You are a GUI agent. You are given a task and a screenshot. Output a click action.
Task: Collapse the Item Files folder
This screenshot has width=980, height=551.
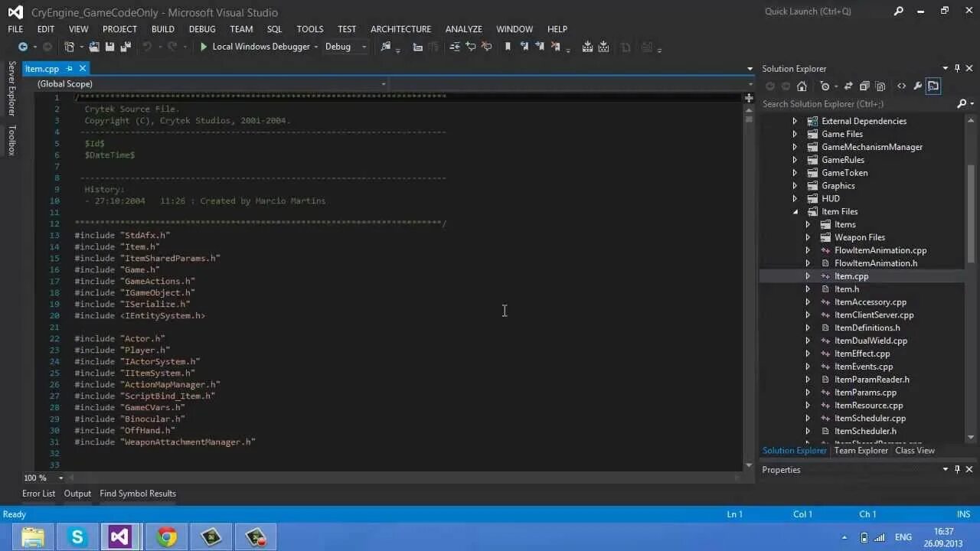coord(795,212)
